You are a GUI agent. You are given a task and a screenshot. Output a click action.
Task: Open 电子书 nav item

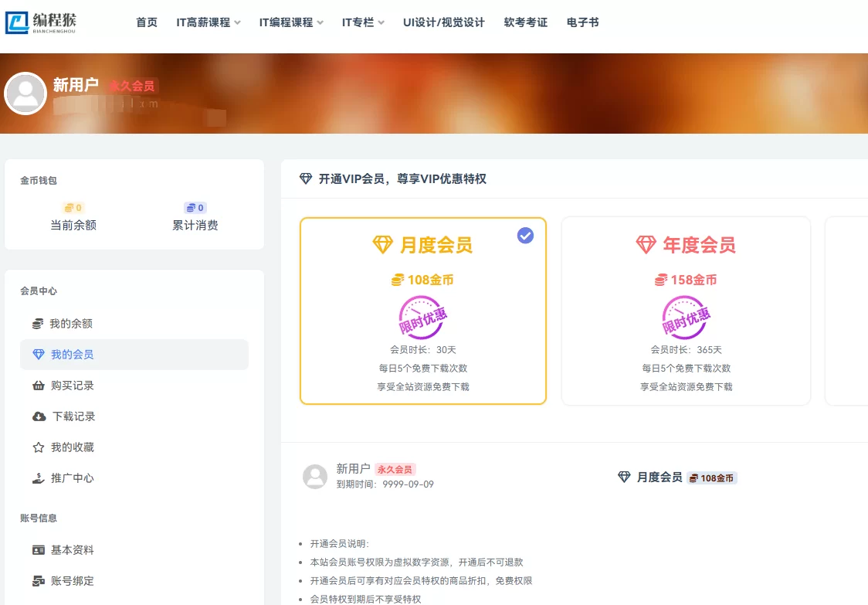click(582, 22)
